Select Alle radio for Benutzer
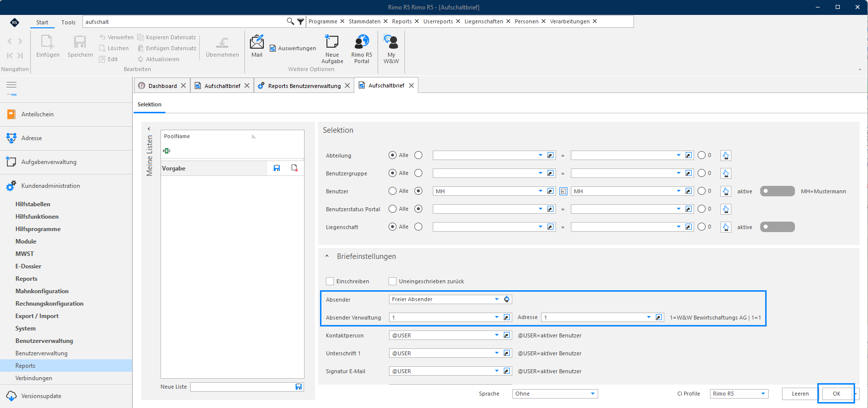Screen dimensions: 868x408 pos(393,191)
